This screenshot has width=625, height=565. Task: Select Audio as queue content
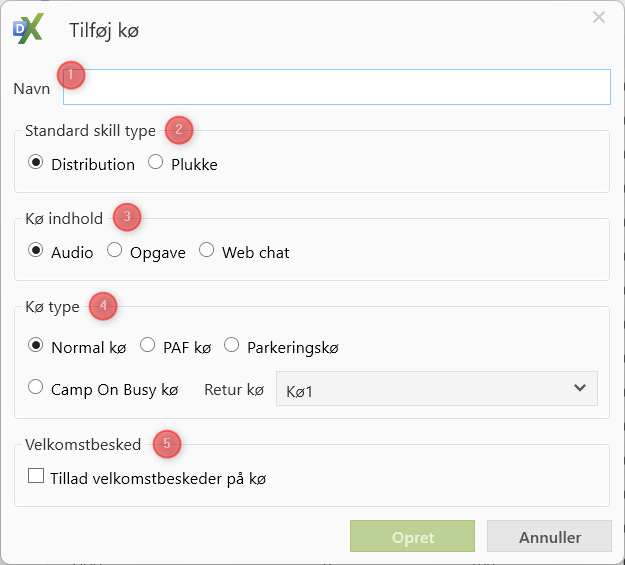click(x=36, y=251)
